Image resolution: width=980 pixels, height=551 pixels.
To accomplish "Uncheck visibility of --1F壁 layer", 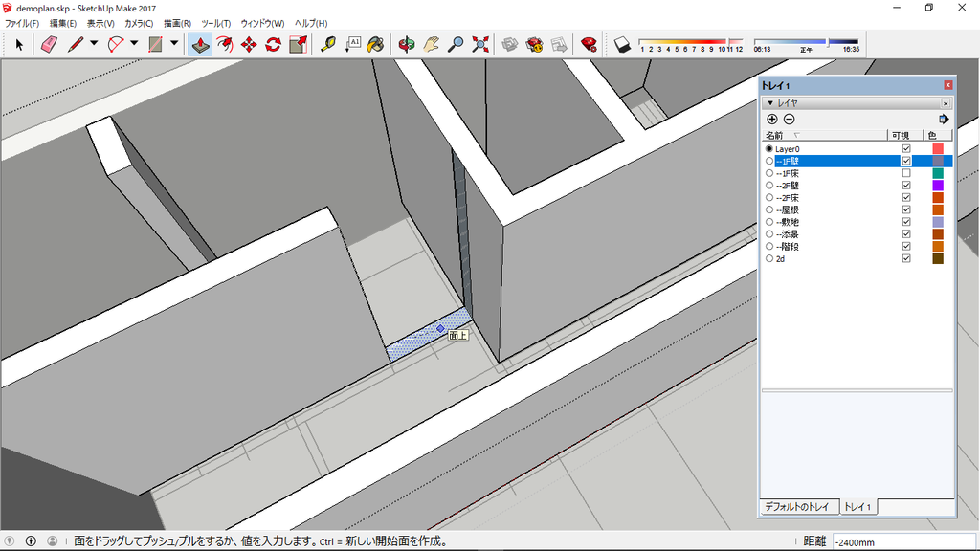I will [906, 161].
